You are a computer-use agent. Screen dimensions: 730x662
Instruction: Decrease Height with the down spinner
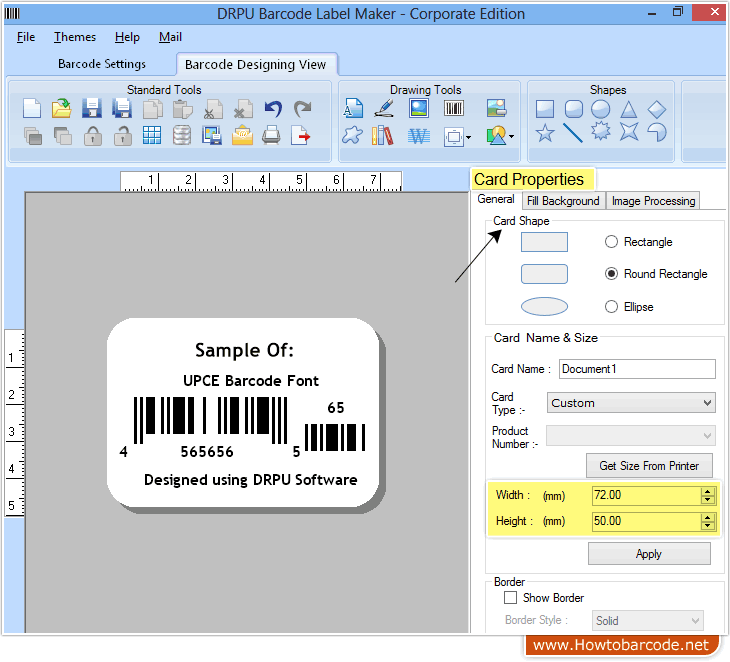[708, 526]
